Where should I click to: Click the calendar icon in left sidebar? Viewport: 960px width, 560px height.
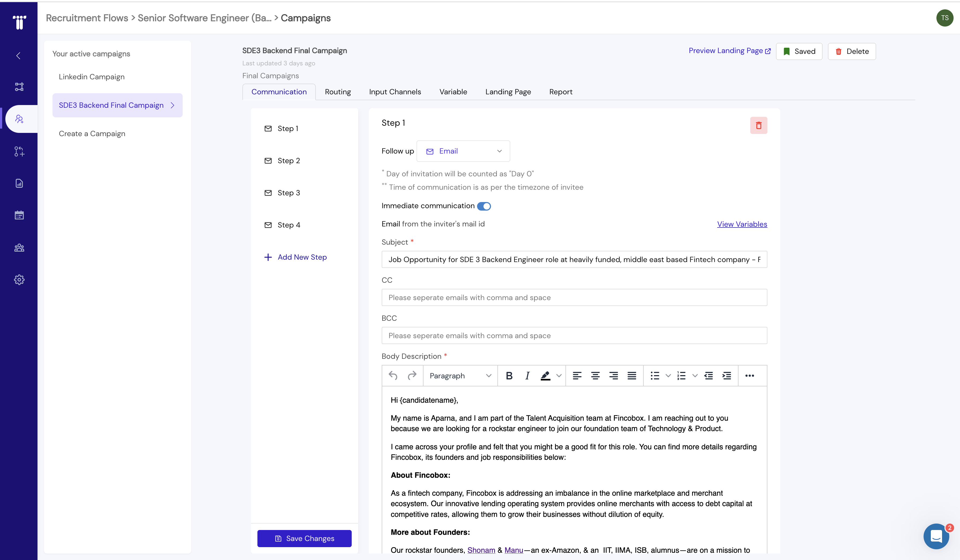click(19, 215)
